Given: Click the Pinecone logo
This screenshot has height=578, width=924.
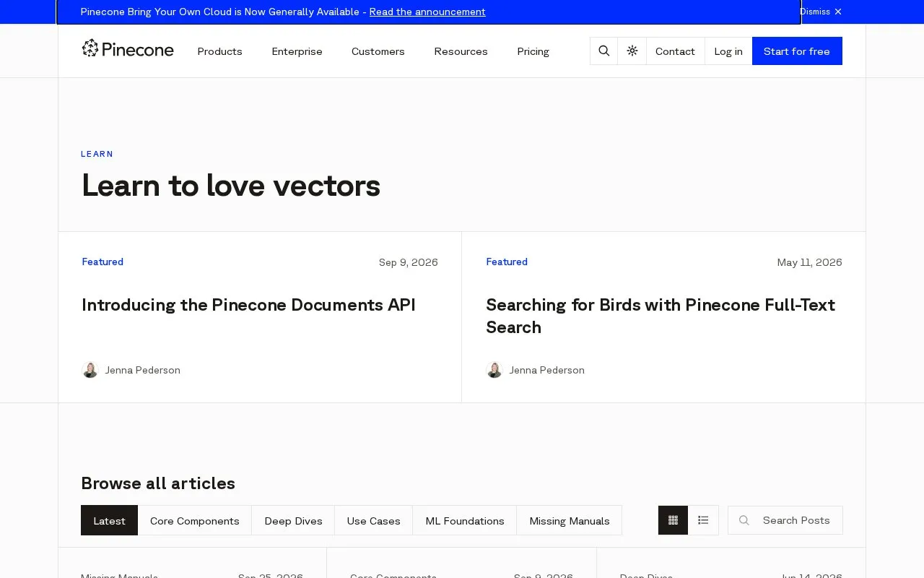Looking at the screenshot, I should [128, 49].
